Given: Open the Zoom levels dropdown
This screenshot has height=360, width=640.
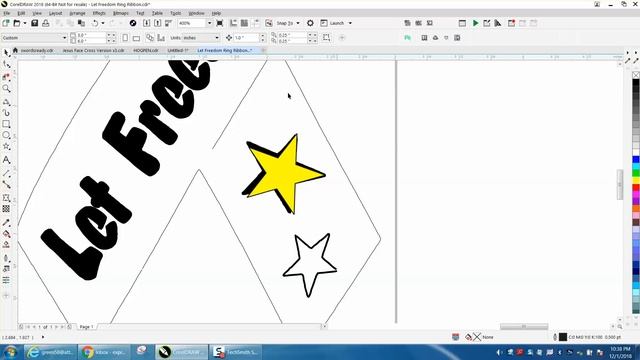Looking at the screenshot, I should click(209, 23).
